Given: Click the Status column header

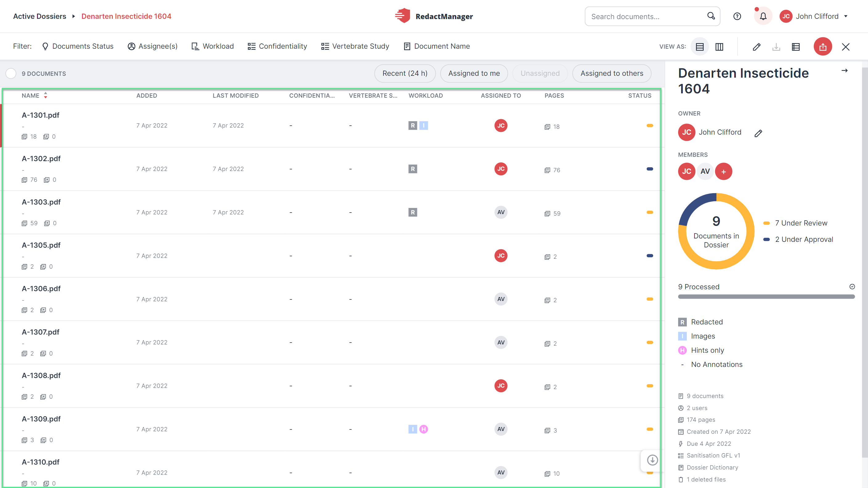Looking at the screenshot, I should pyautogui.click(x=640, y=96).
